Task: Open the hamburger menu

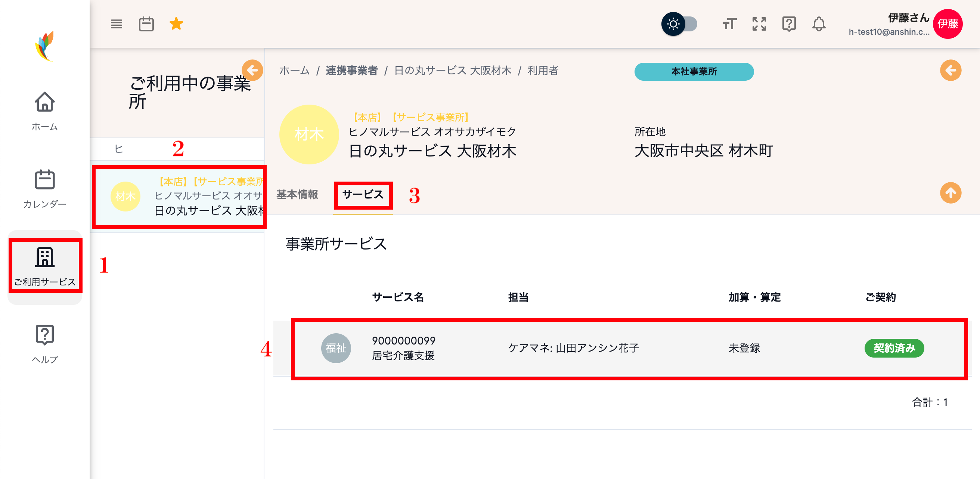Action: pos(117,24)
